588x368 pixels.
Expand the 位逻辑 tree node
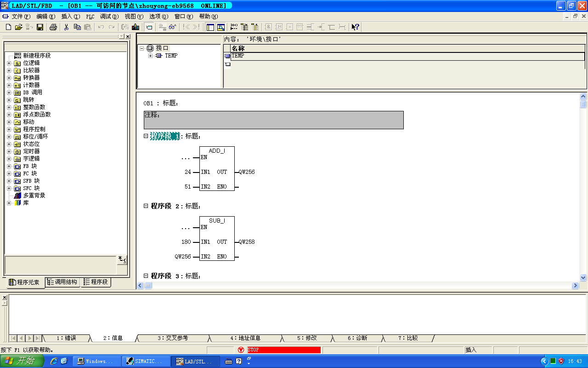pyautogui.click(x=9, y=63)
